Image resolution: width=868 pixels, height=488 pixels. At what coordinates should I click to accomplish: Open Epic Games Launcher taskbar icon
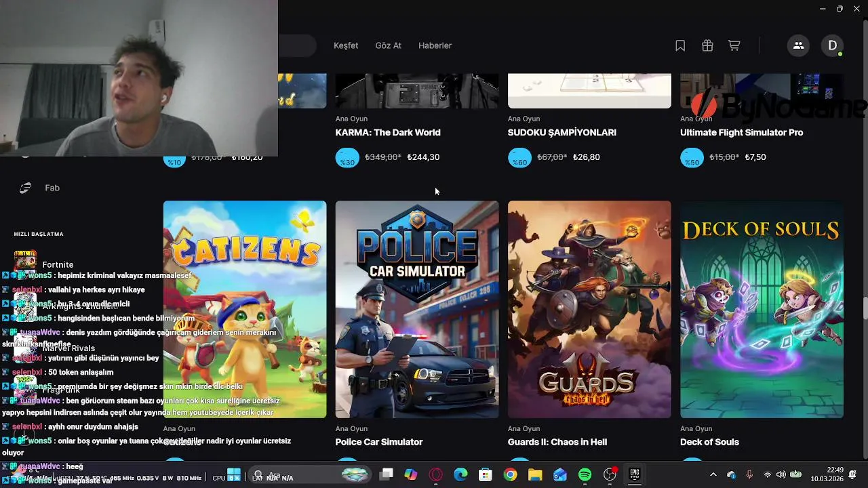tap(635, 474)
